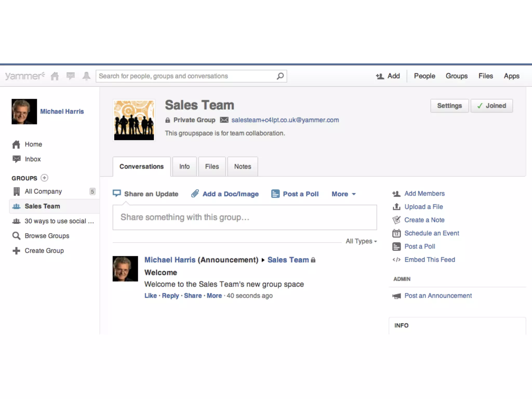Click the envelope icon beside group email
This screenshot has width=532, height=399.
[224, 120]
